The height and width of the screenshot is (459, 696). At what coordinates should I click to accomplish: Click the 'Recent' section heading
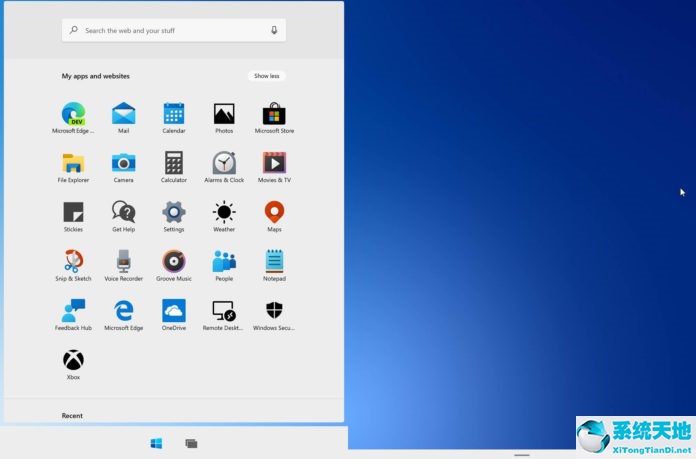[72, 415]
